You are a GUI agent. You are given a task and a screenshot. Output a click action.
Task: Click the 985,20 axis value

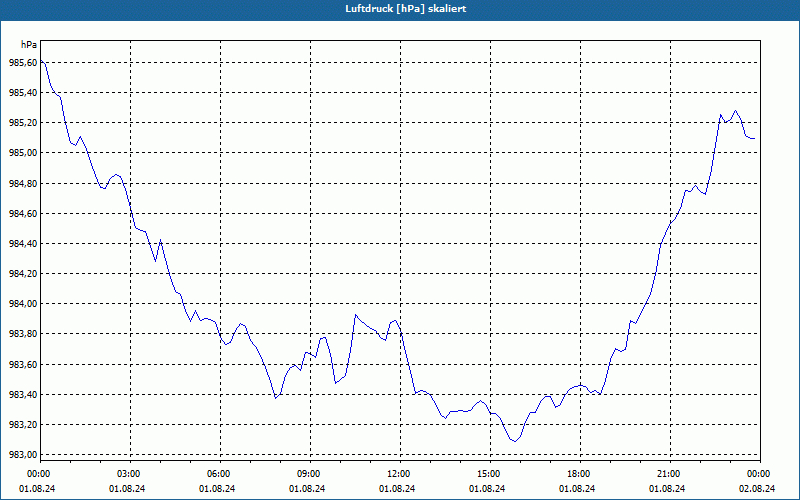[x=23, y=122]
